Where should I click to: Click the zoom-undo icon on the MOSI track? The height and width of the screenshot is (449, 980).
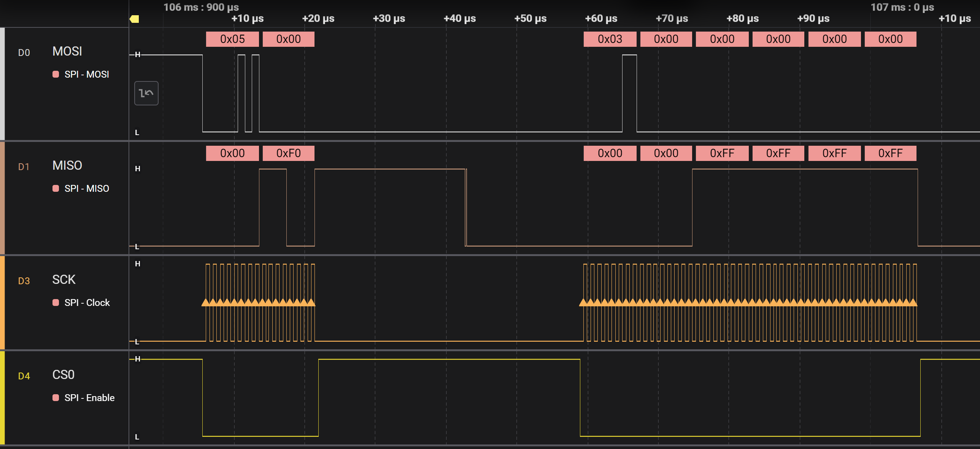pos(146,93)
